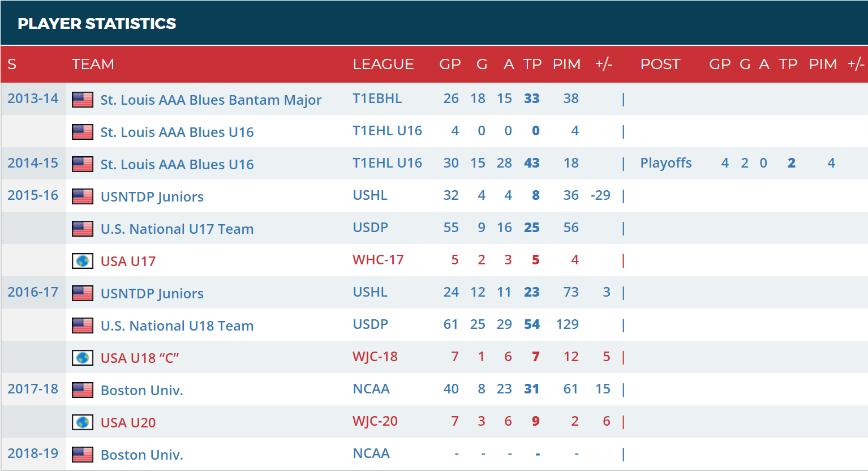Viewport: 868px width, 471px height.
Task: Click the US flag beside St. Louis Bantam Major
Action: click(83, 100)
